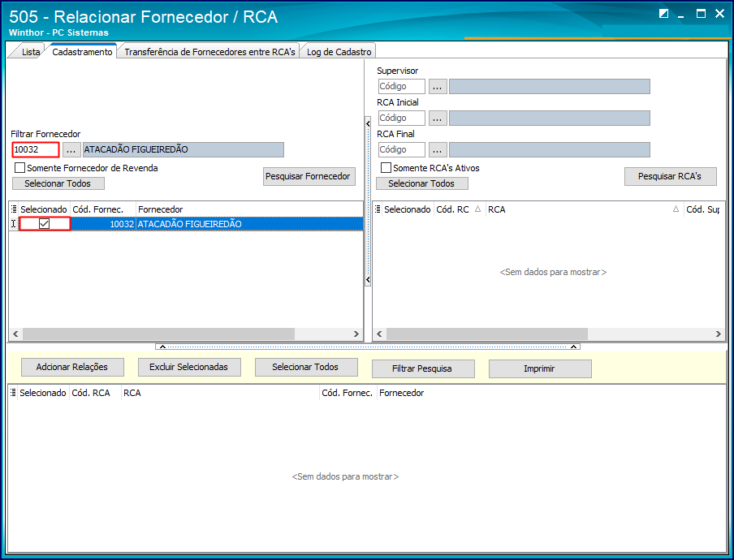Toggle Somente Fornecedor de Revenda checkbox
This screenshot has height=560, width=734.
[x=19, y=167]
